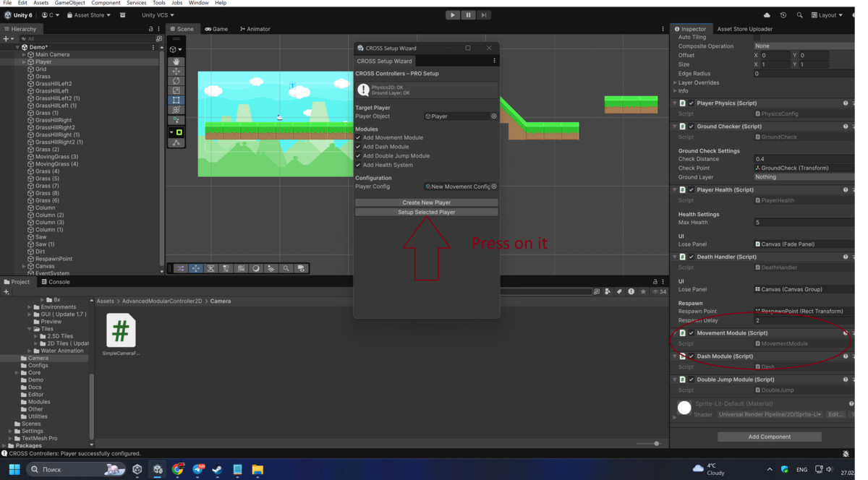Click Create New Player button
This screenshot has width=868, height=480.
427,202
